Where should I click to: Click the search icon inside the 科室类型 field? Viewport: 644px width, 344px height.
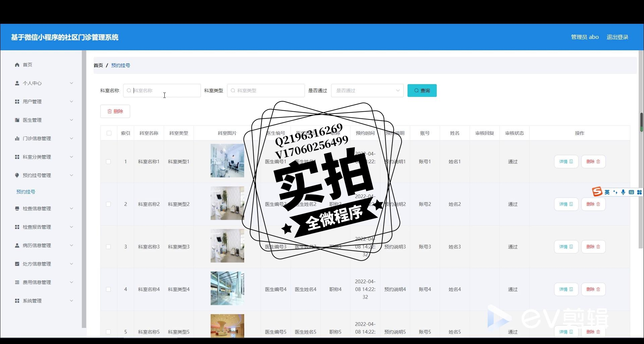(x=233, y=91)
